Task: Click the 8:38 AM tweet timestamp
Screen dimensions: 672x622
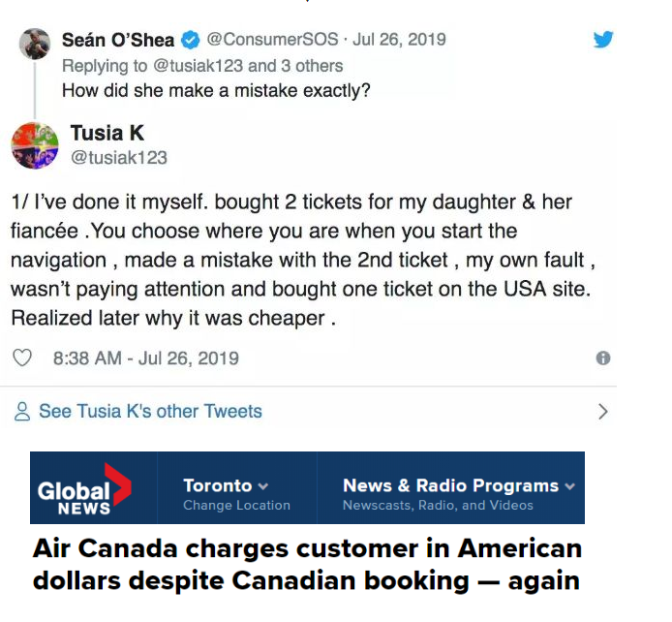Action: (145, 358)
